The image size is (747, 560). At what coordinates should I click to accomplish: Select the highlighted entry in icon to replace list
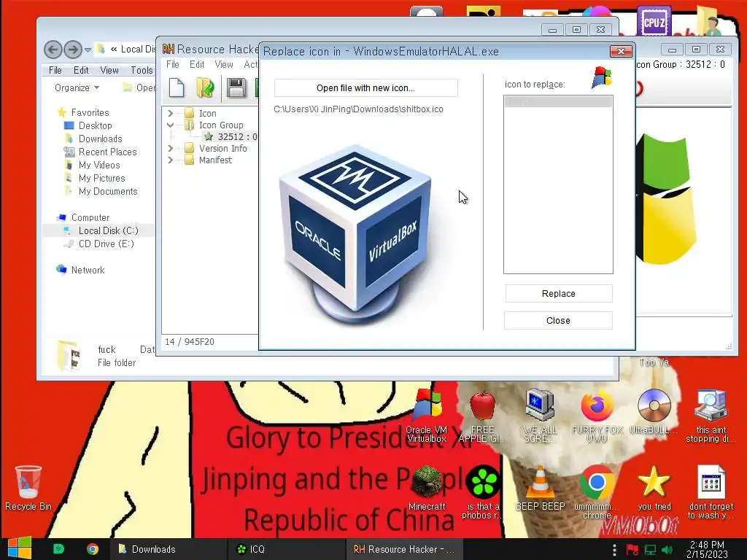tap(558, 101)
